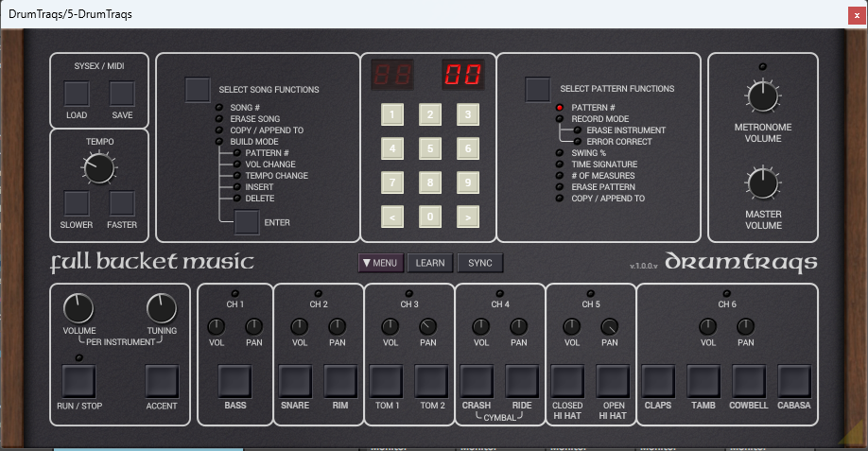Click the red 00 pattern display

463,75
